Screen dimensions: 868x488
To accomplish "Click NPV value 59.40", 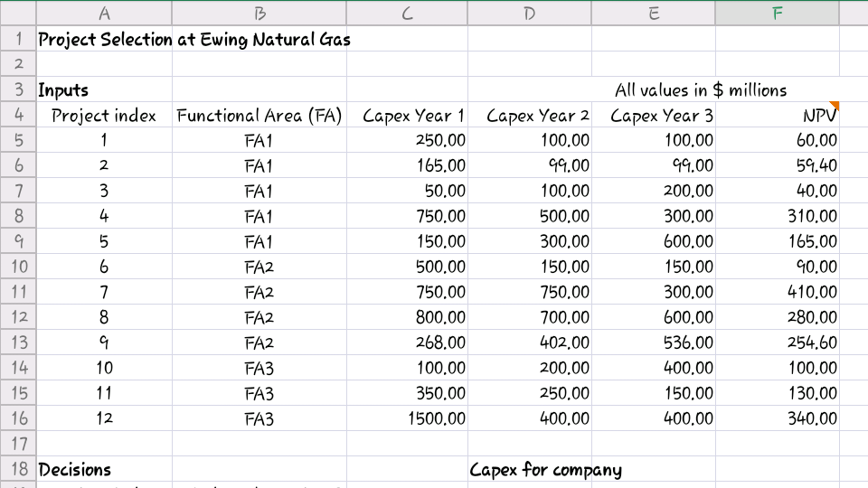I will click(x=778, y=165).
